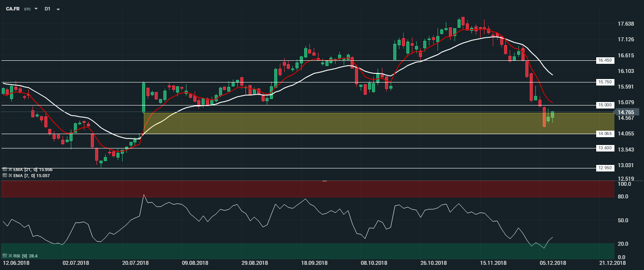Select the 14.065 horizontal level label
Image resolution: width=644 pixels, height=270 pixels.
pyautogui.click(x=604, y=134)
